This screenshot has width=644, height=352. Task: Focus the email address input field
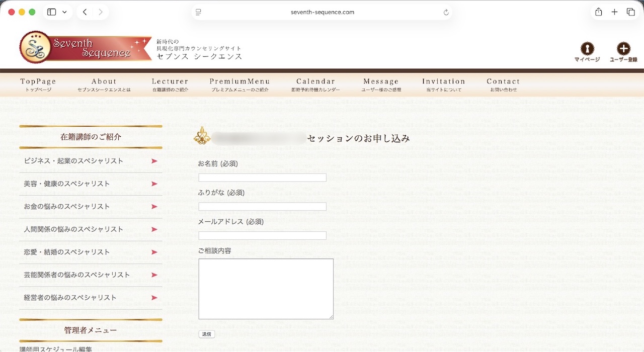tap(262, 235)
